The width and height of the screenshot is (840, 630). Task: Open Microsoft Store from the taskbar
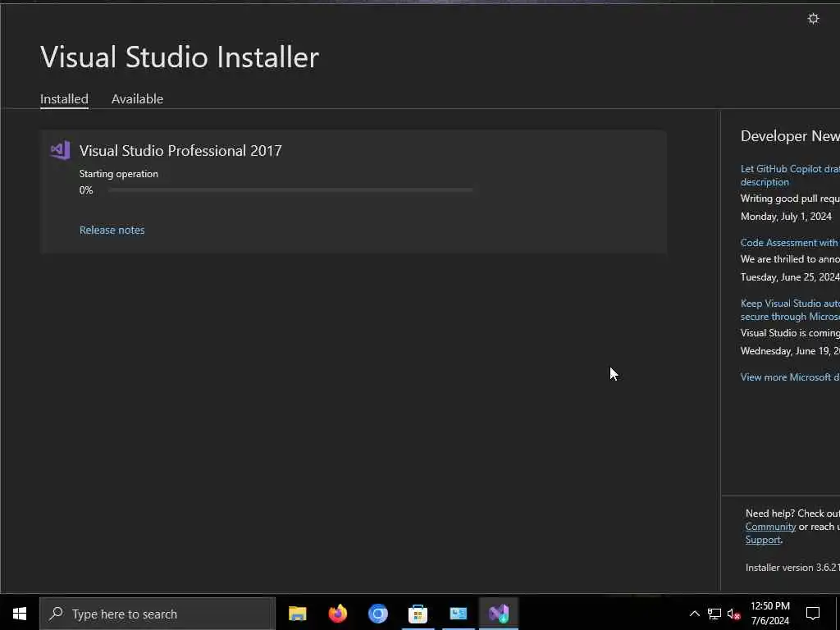coord(418,614)
